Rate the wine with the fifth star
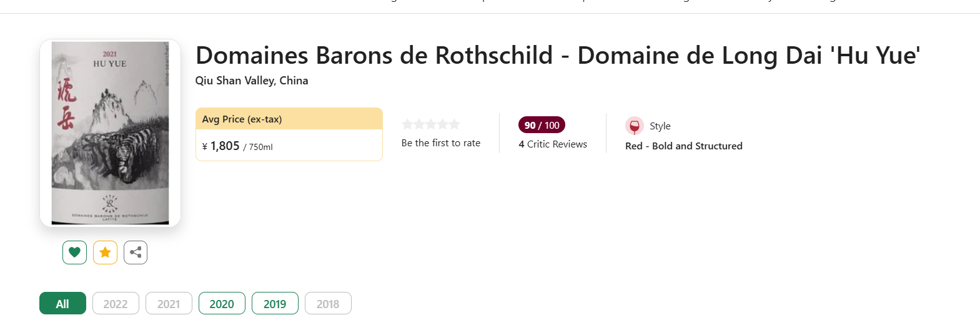 [x=455, y=124]
